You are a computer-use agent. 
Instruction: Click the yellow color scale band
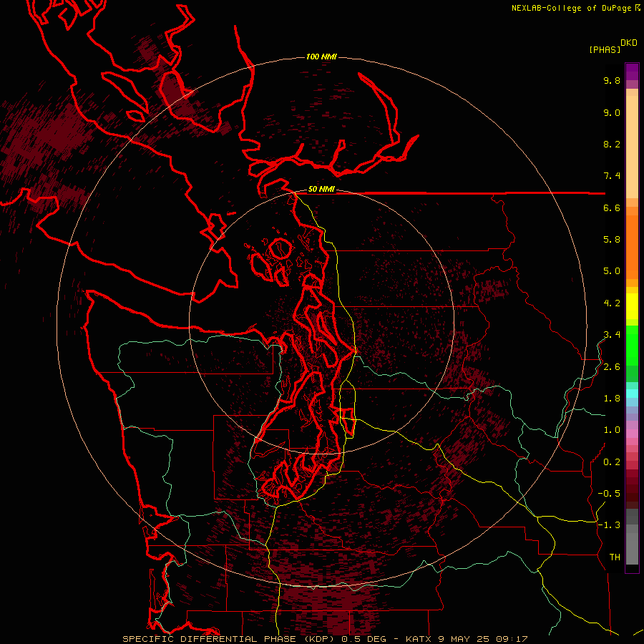[x=632, y=306]
